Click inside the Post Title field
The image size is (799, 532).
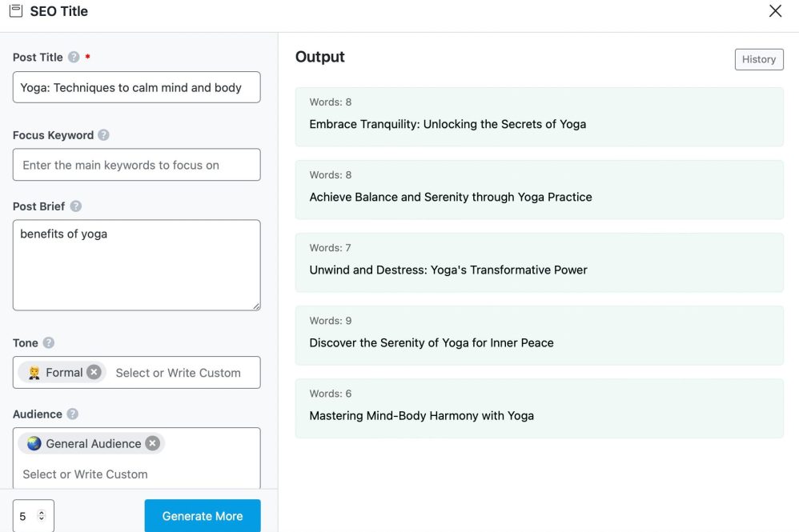pos(136,88)
